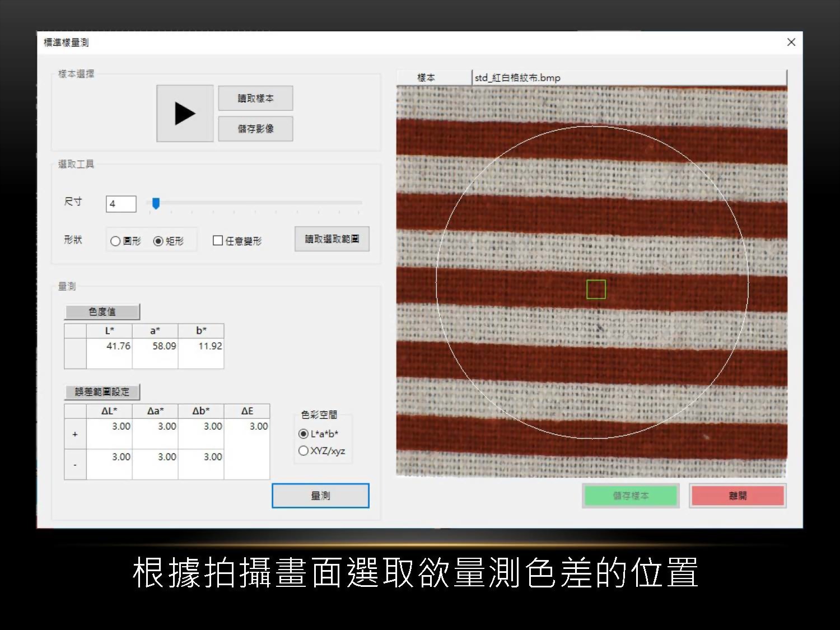Screen dimensions: 840x630
Task: Click the blue size slider handle
Action: 156,203
